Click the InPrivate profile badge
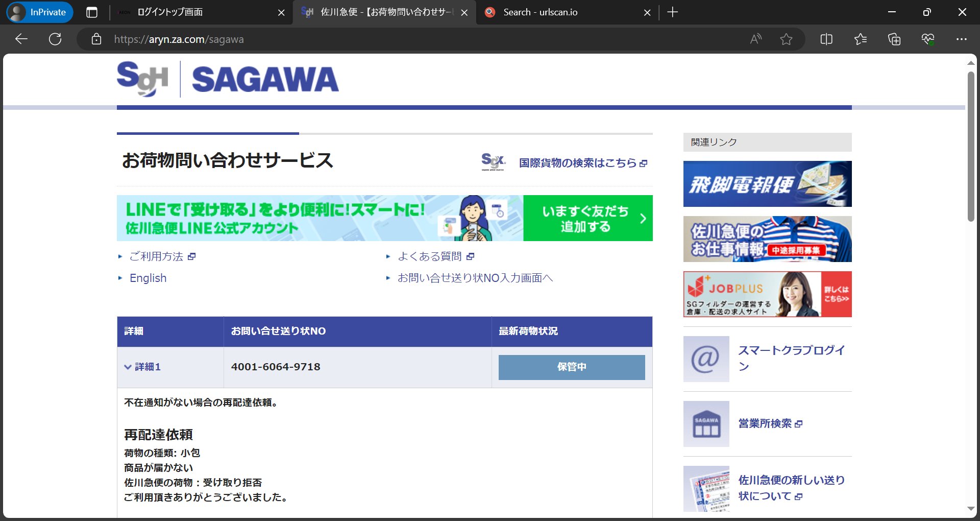The width and height of the screenshot is (980, 521). (x=40, y=12)
